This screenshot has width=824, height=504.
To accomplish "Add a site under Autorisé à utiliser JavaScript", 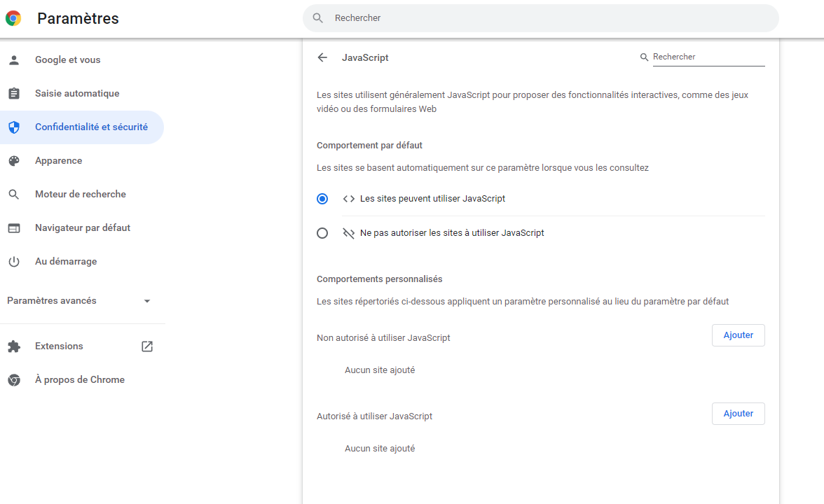I will point(738,414).
